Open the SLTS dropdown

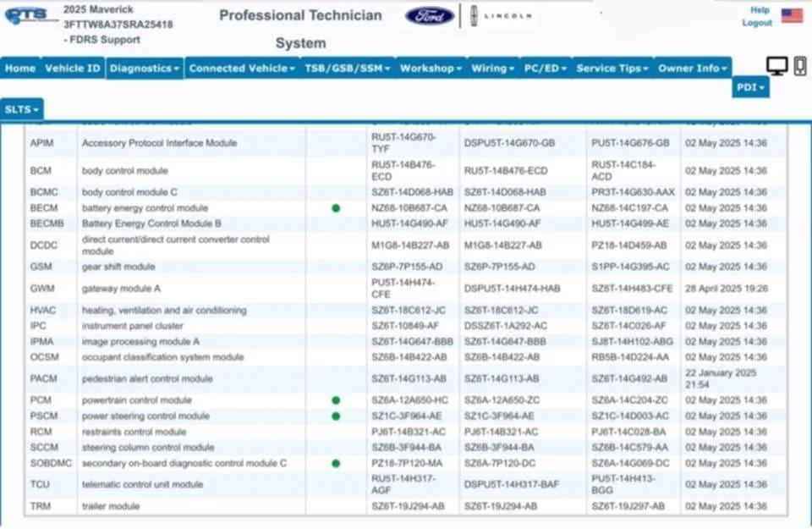click(21, 108)
